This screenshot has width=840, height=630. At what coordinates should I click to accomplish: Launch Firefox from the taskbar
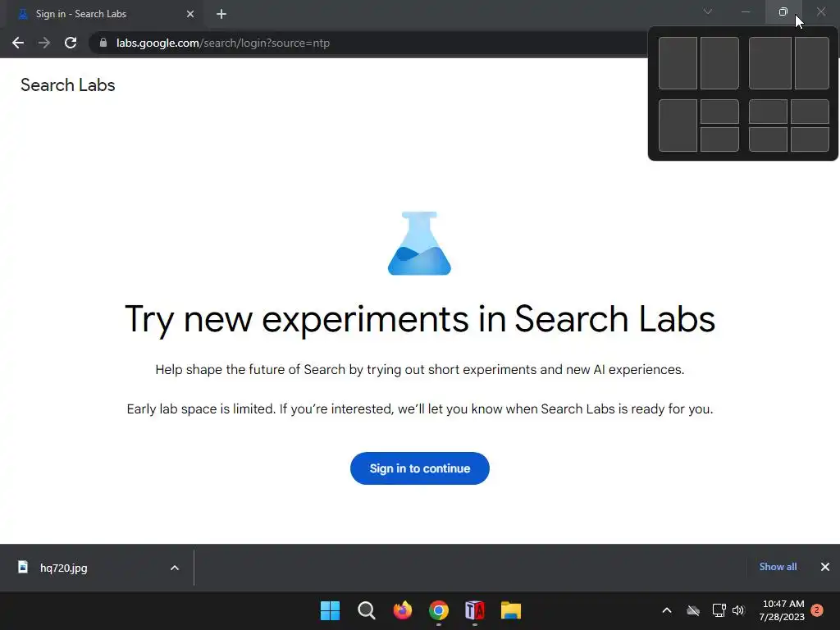point(402,610)
